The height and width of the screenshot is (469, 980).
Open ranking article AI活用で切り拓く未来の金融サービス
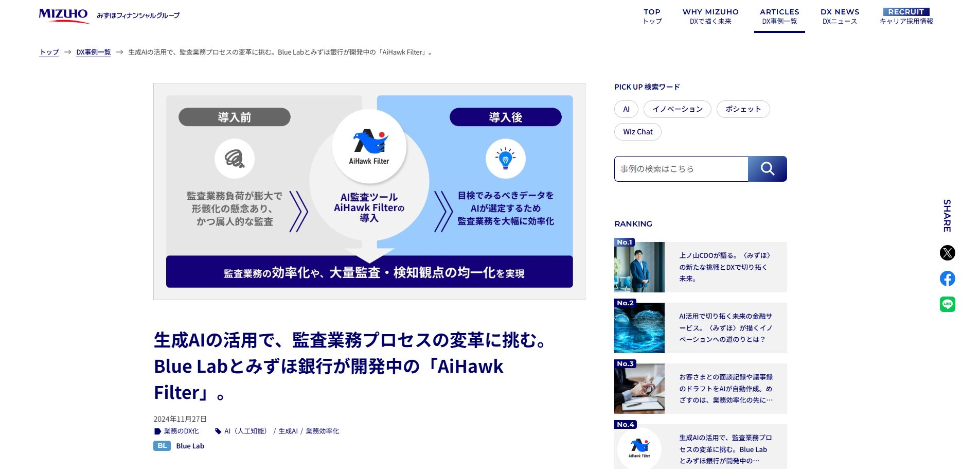pos(725,328)
